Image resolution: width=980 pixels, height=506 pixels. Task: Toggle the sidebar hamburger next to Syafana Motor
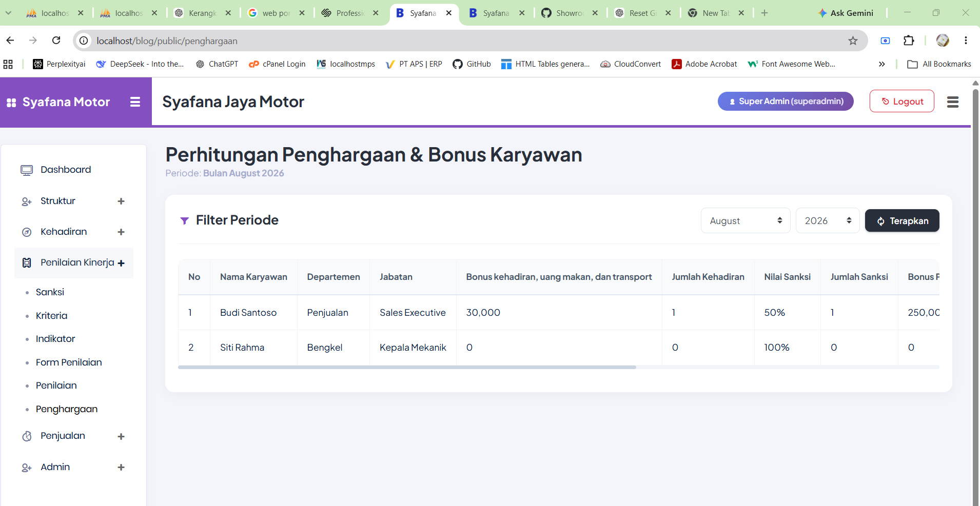[x=135, y=102]
